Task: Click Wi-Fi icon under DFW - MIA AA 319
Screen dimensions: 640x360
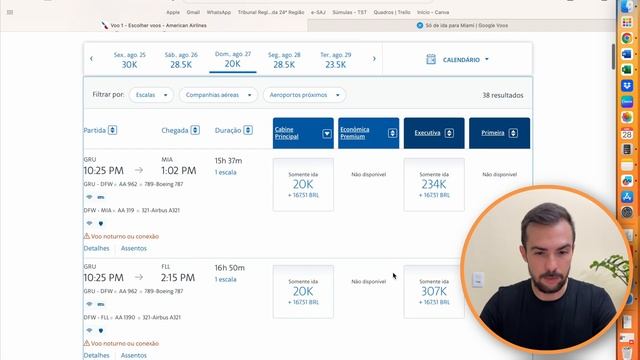Action: [x=89, y=223]
